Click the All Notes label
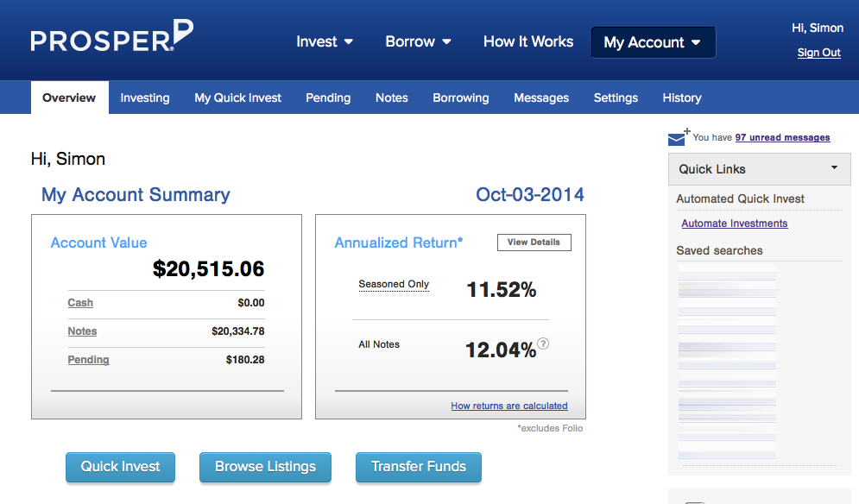Viewport: 859px width, 504px height. [379, 344]
